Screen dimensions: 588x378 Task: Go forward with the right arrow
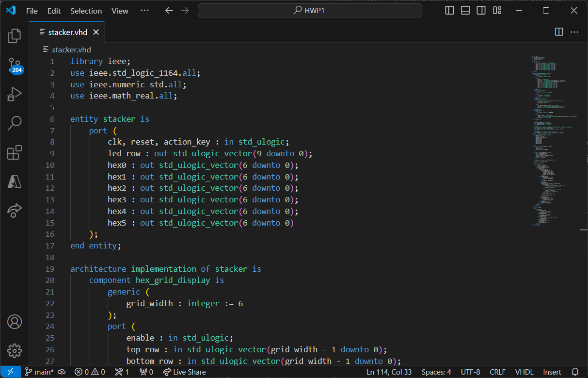tap(185, 10)
